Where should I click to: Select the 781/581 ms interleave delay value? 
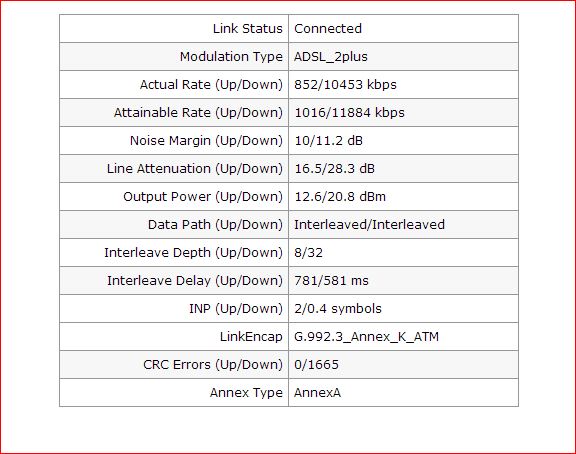331,281
